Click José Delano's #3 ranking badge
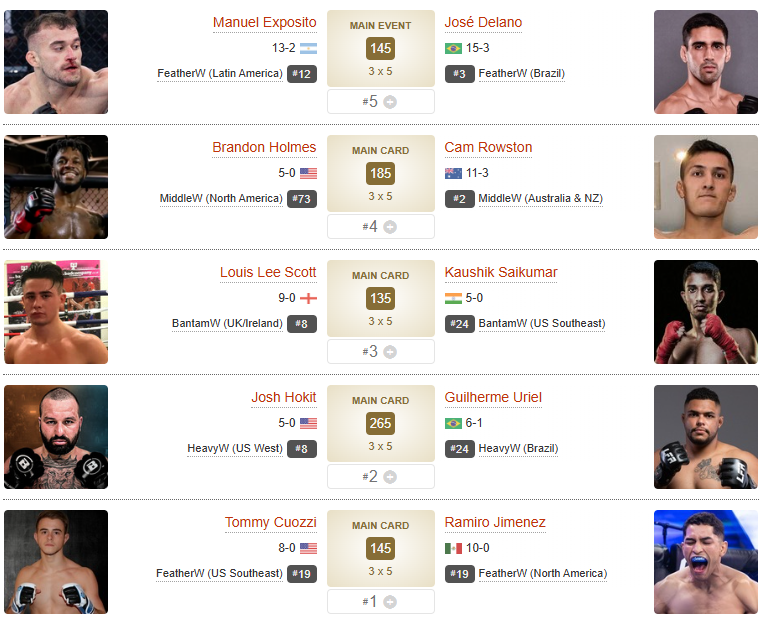This screenshot has width=760, height=619. [460, 73]
